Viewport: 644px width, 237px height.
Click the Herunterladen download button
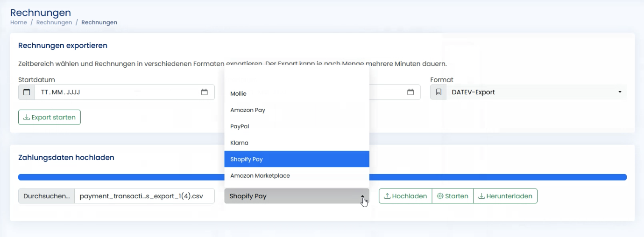pyautogui.click(x=505, y=196)
